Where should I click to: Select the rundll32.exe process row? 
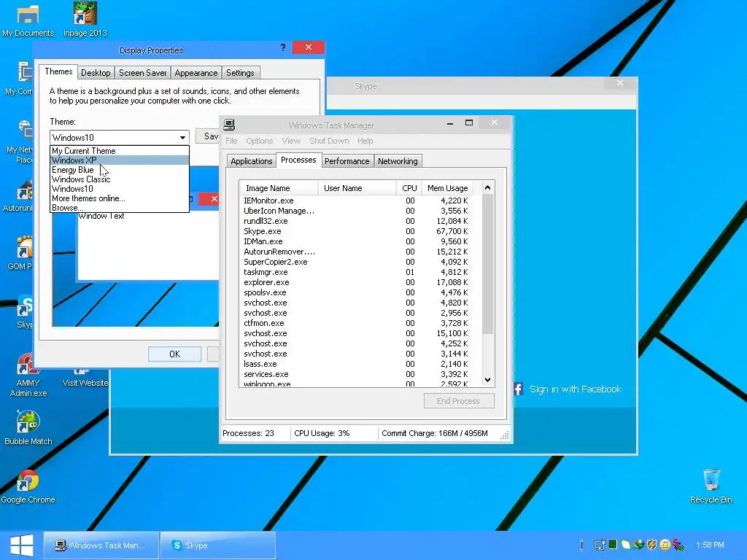[356, 221]
